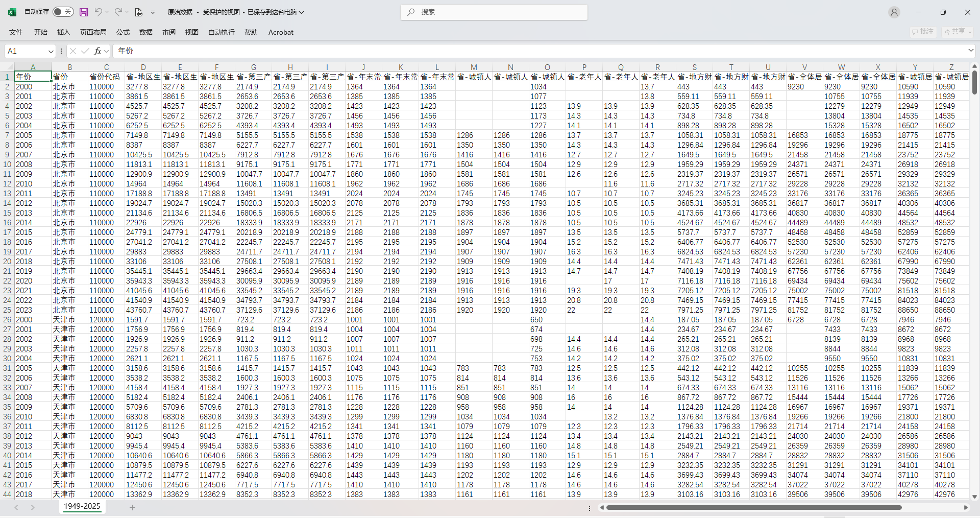Click the user account avatar icon
This screenshot has width=980, height=518.
coord(894,12)
